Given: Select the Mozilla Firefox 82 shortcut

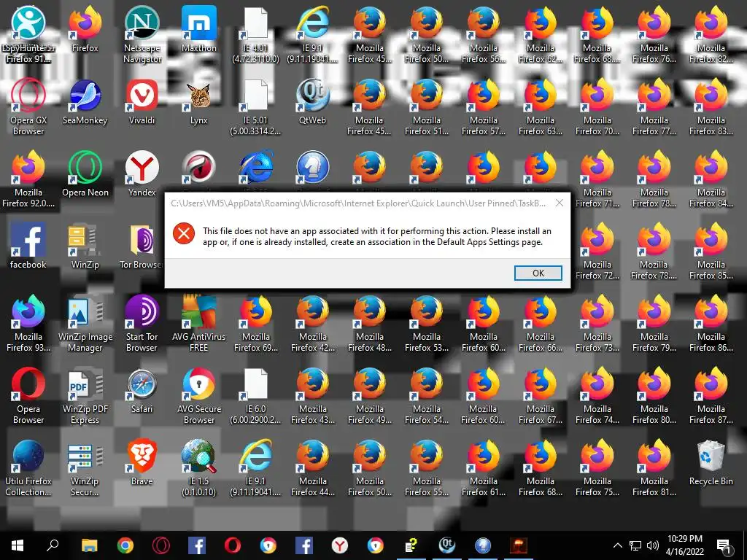Looking at the screenshot, I should pyautogui.click(x=711, y=35).
